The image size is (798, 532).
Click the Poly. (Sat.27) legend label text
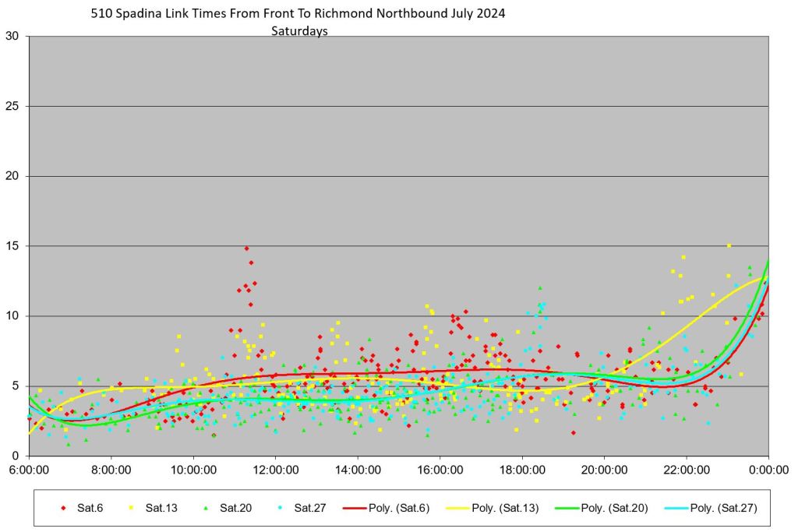[x=724, y=509]
